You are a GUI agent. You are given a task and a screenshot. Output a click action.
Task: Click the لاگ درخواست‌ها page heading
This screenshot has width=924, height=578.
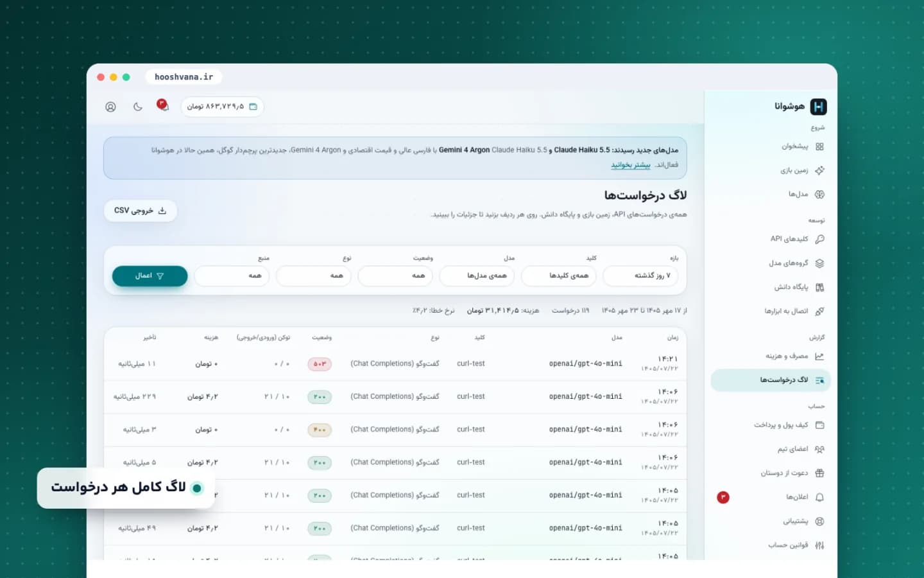[x=646, y=195]
